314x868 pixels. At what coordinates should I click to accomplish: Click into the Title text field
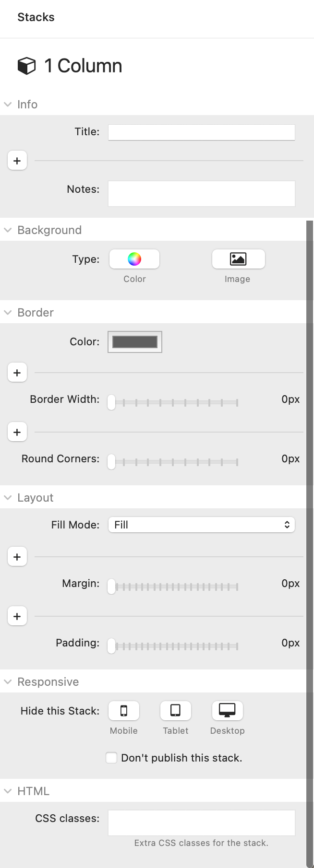coord(202,132)
